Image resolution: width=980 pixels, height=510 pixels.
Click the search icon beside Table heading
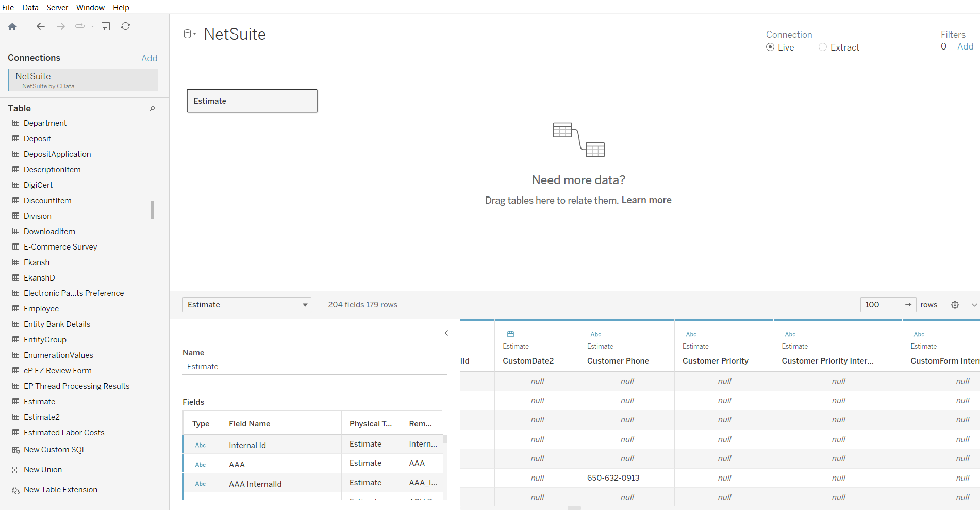152,108
